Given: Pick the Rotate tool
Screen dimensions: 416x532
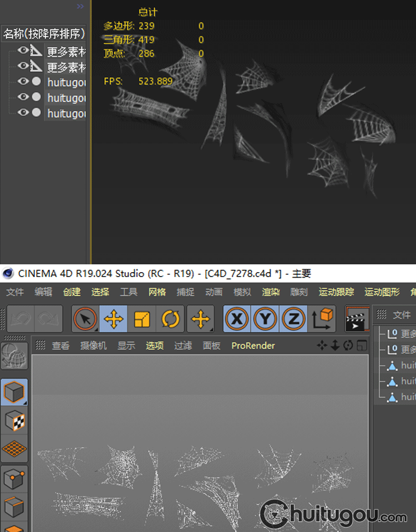Looking at the screenshot, I should (170, 319).
